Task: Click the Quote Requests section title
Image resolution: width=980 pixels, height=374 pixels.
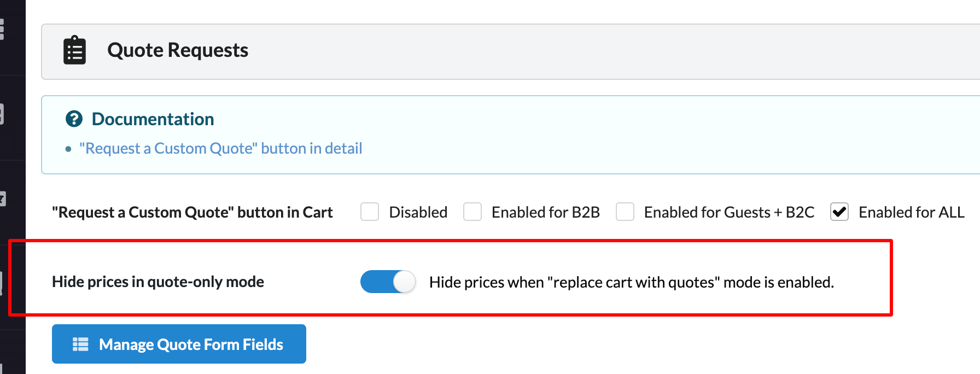Action: click(x=178, y=50)
